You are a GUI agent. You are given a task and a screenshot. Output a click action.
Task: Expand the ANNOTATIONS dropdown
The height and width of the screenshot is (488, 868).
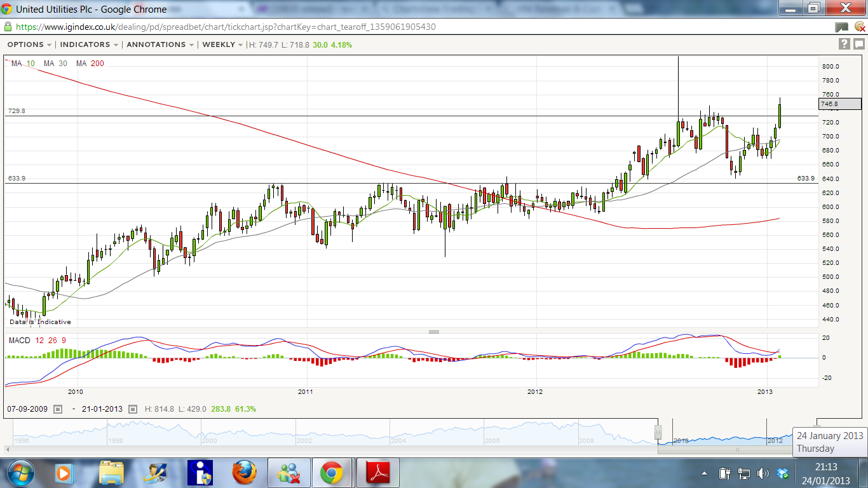coord(160,44)
